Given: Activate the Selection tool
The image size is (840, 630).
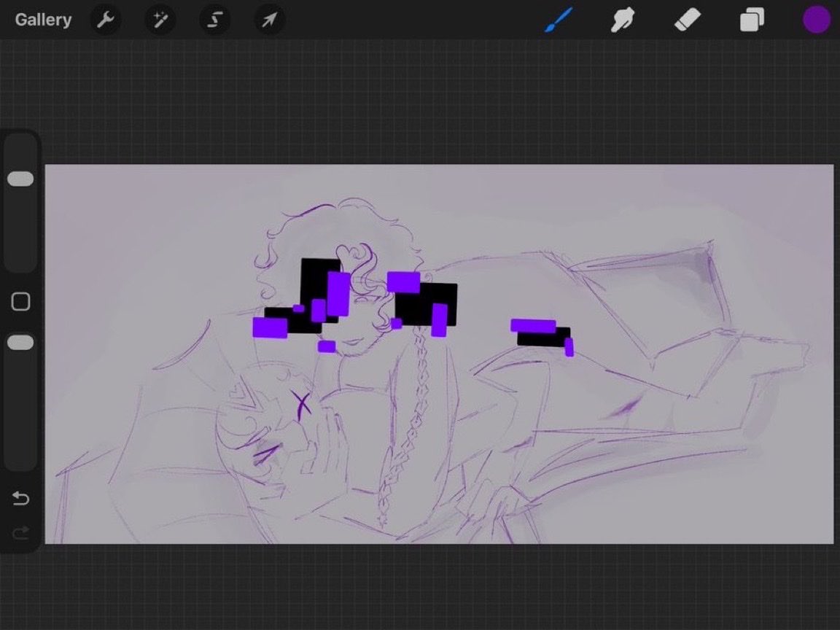Looking at the screenshot, I should coord(214,20).
